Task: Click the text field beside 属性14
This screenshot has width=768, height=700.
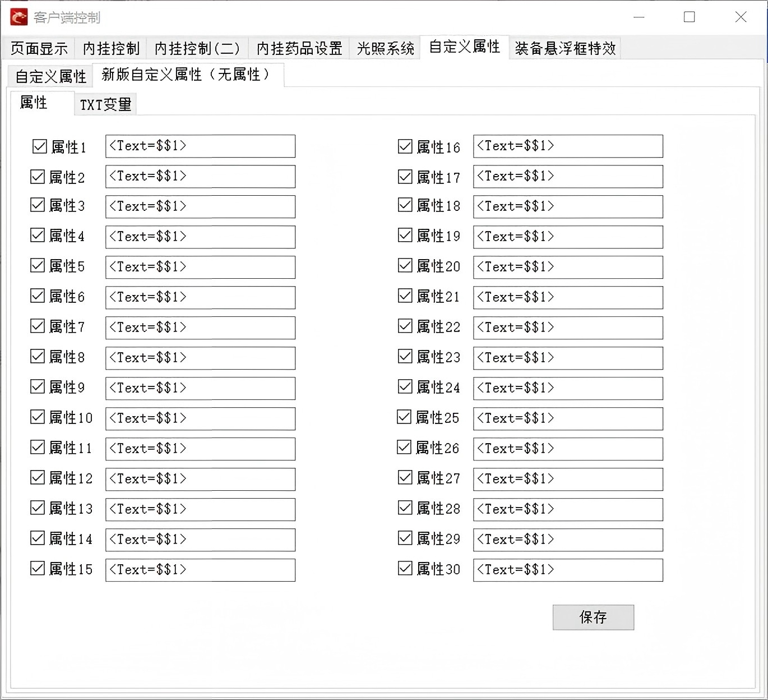Action: point(200,540)
